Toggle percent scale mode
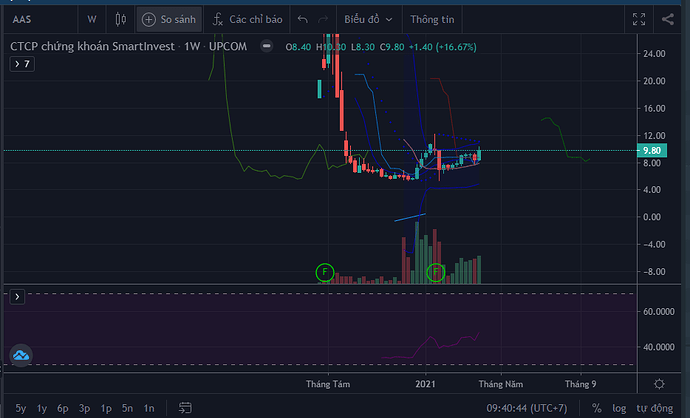This screenshot has width=690, height=418. [596, 408]
